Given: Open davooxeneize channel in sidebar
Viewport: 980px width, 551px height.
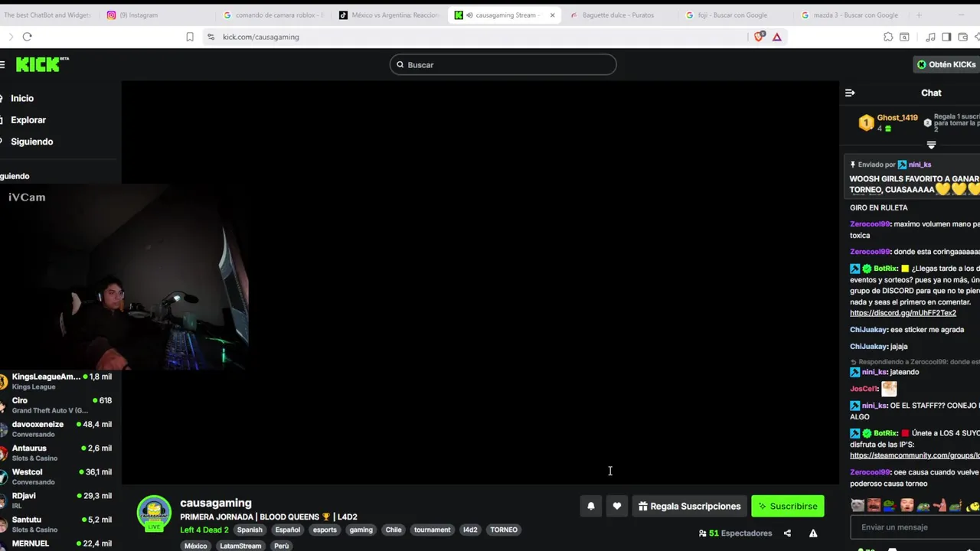Looking at the screenshot, I should [x=59, y=429].
